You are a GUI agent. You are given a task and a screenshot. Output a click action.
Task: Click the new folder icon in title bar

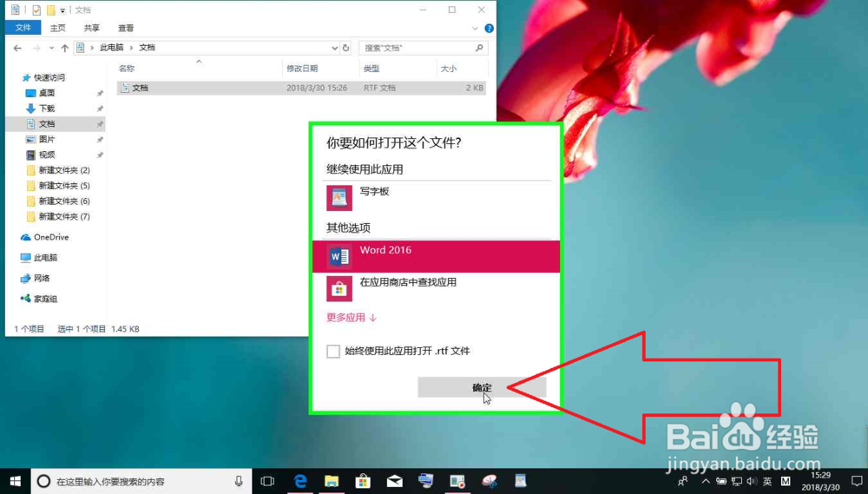(50, 10)
